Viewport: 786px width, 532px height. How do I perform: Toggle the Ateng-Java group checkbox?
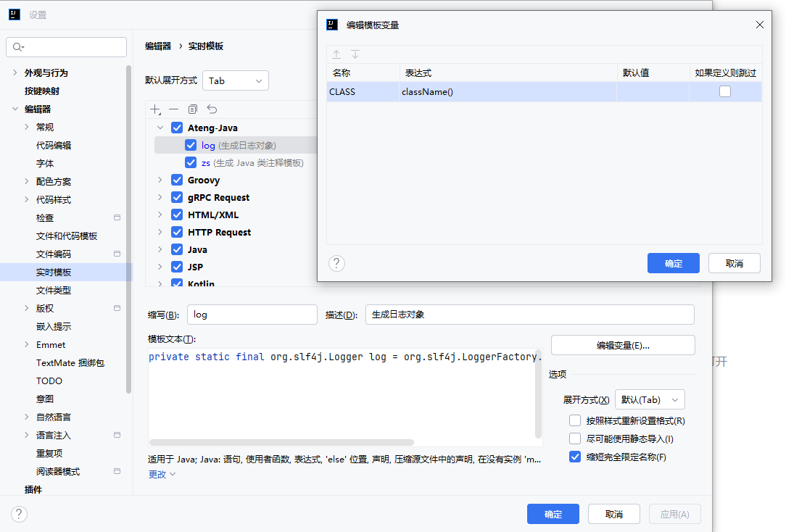tap(177, 128)
